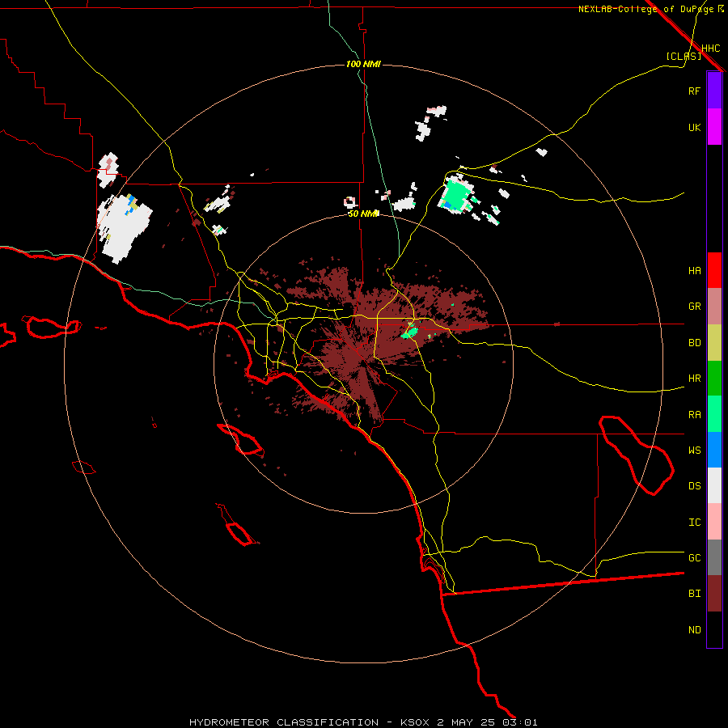Click the ND legend label
The height and width of the screenshot is (728, 728).
694,630
